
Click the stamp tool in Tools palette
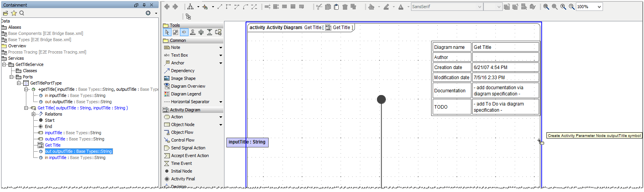(x=192, y=32)
